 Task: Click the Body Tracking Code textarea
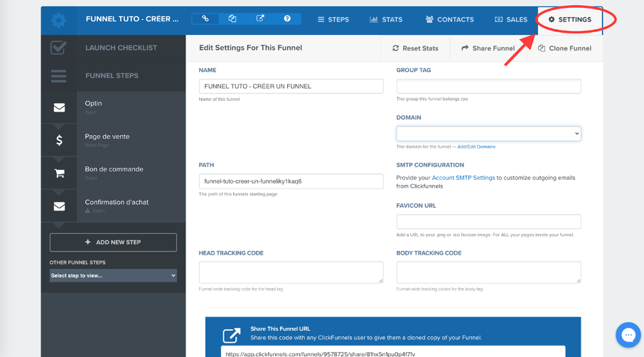point(489,272)
